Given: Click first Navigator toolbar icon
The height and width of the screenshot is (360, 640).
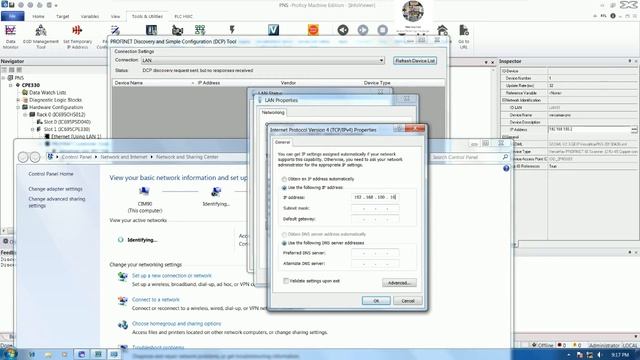Looking at the screenshot, I should pos(4,70).
